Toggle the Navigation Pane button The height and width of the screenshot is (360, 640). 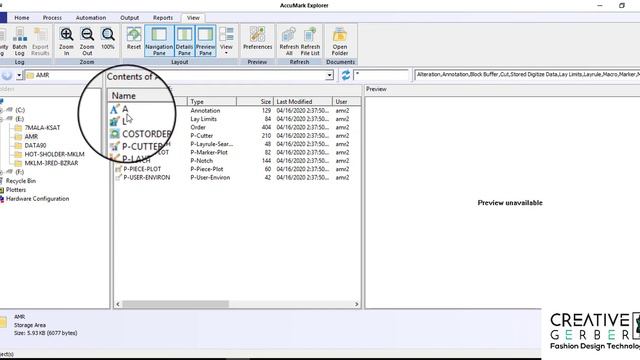pyautogui.click(x=159, y=41)
